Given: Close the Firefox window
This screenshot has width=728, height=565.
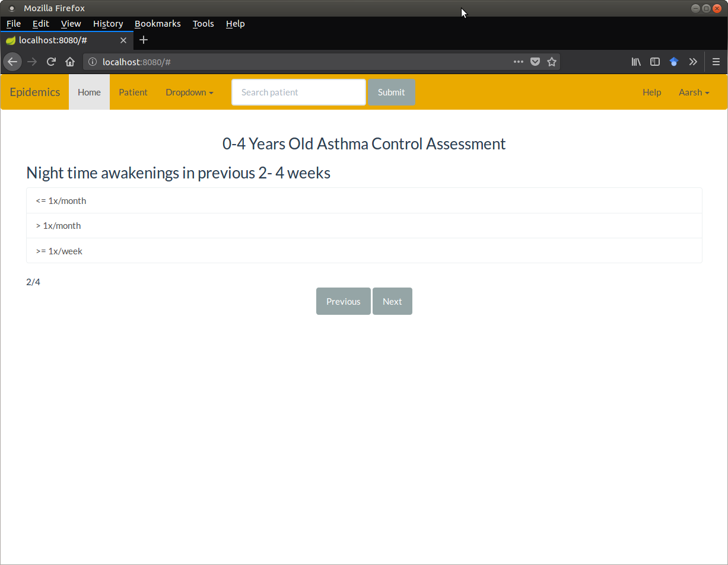Looking at the screenshot, I should [x=717, y=8].
